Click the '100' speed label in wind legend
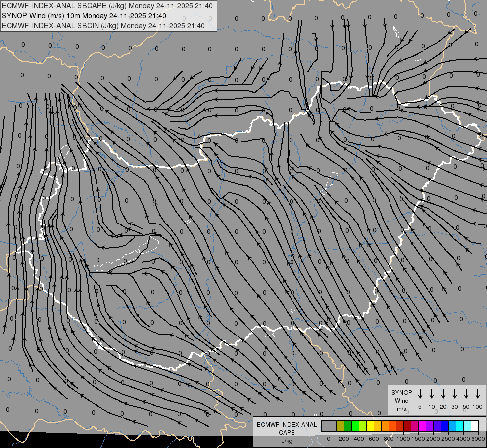Viewport: 487px width, 448px height. coord(478,407)
